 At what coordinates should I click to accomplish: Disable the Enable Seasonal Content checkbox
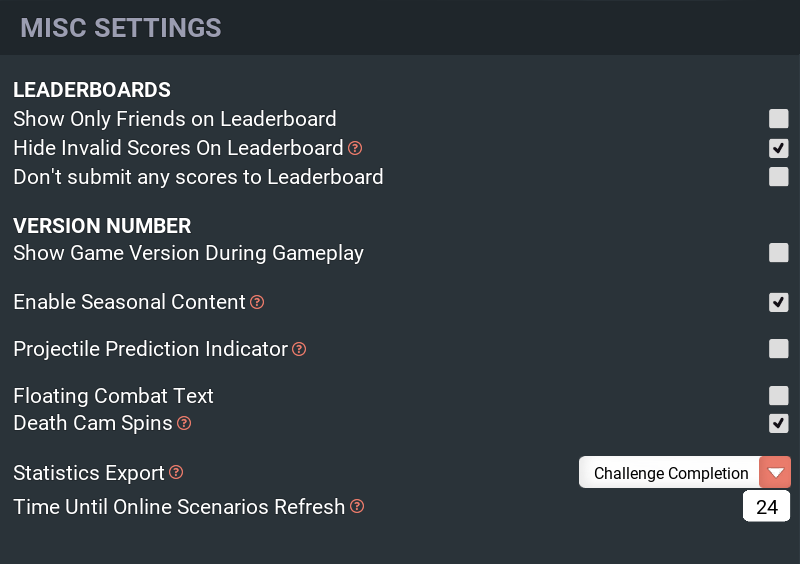pyautogui.click(x=779, y=302)
